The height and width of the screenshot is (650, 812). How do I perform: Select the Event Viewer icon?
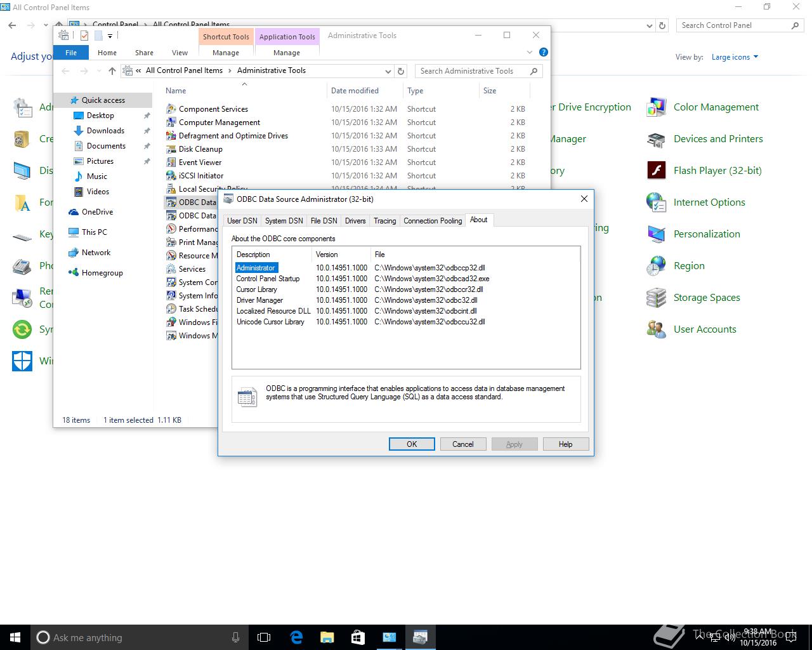point(171,162)
